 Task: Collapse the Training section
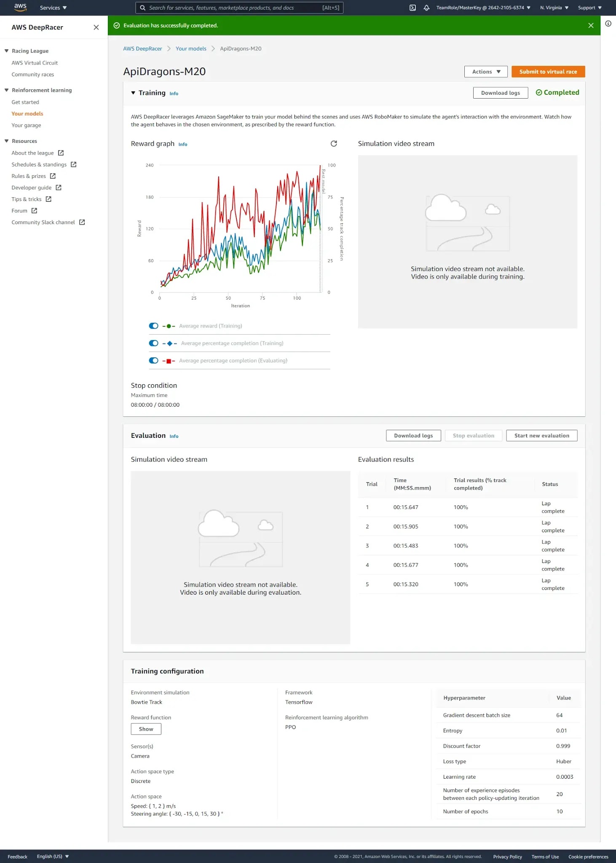point(133,93)
